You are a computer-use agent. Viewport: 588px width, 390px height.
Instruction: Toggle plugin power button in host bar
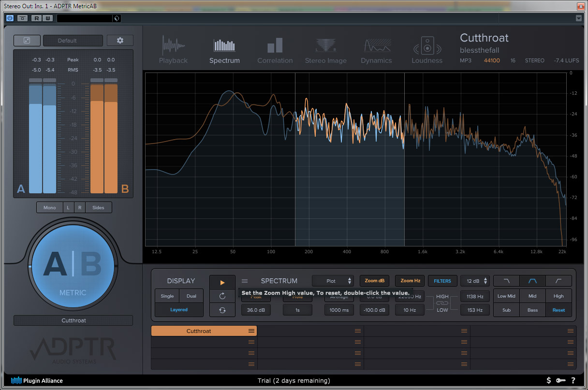10,18
